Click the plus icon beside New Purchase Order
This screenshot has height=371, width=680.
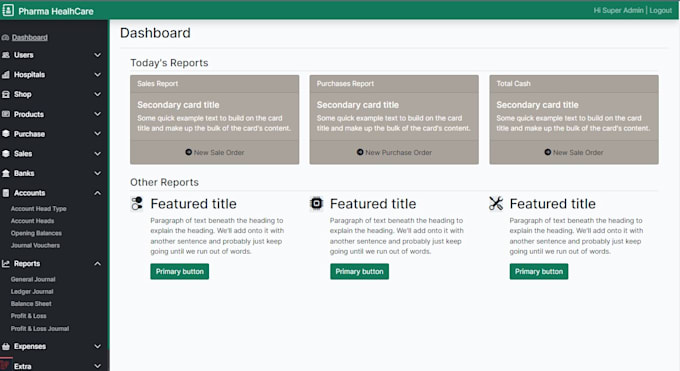click(x=360, y=152)
